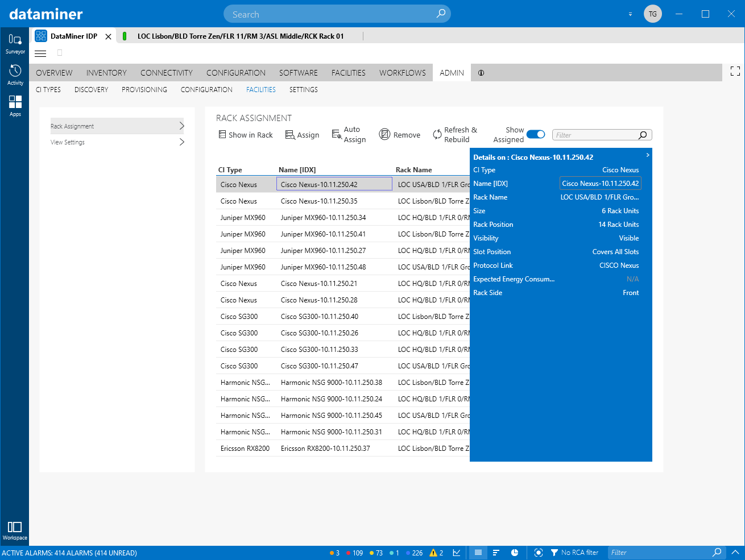
Task: Open the header dropdown arrow near avatar
Action: pyautogui.click(x=630, y=14)
